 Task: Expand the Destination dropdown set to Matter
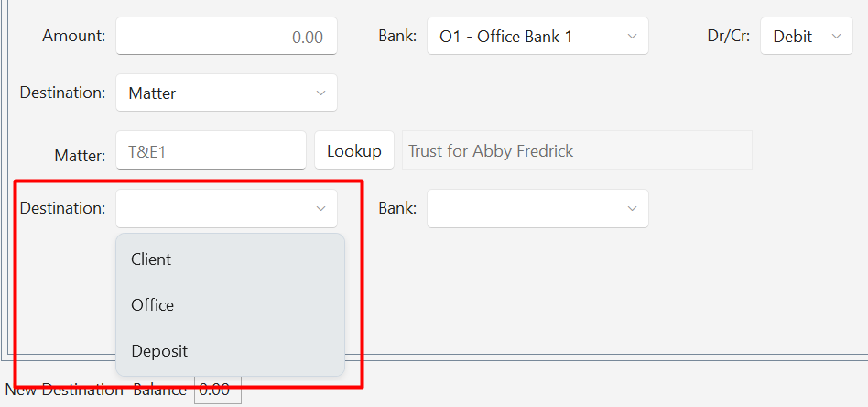[226, 93]
